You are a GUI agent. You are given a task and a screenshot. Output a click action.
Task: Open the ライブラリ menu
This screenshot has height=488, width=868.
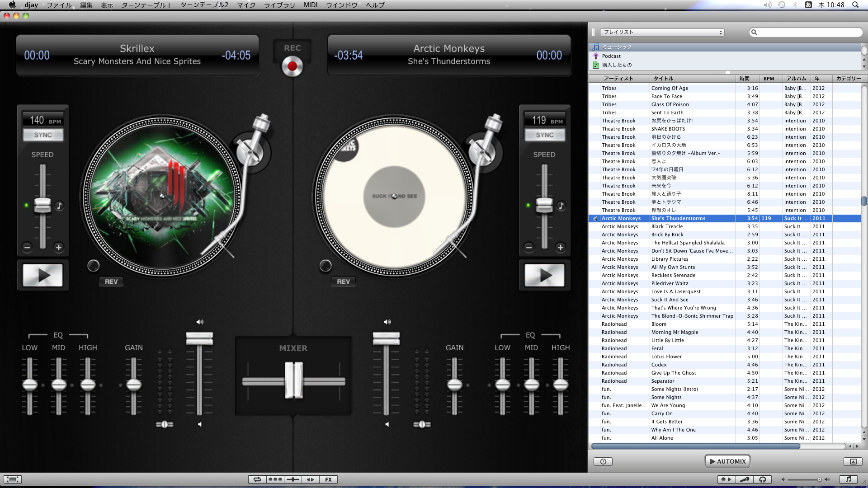pos(279,5)
